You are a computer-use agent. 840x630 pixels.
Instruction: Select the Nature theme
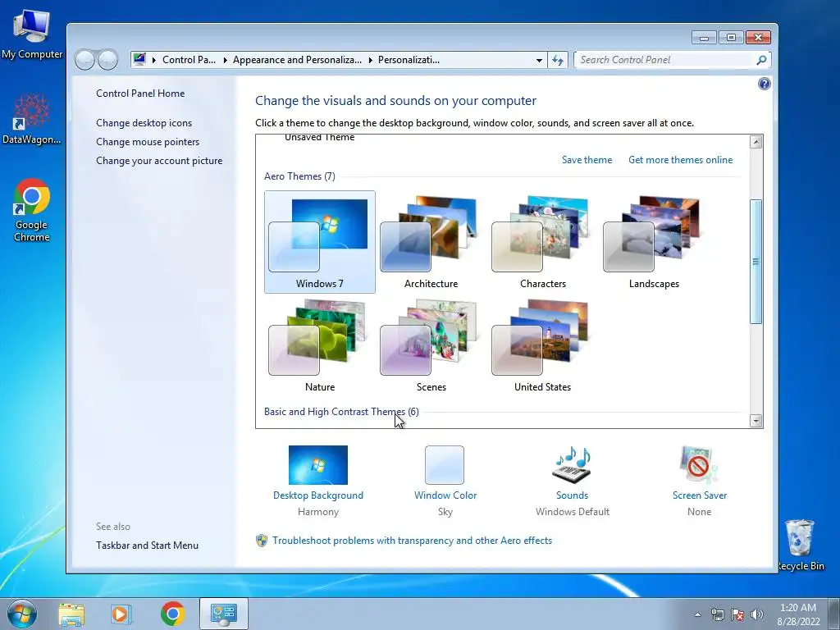point(319,345)
